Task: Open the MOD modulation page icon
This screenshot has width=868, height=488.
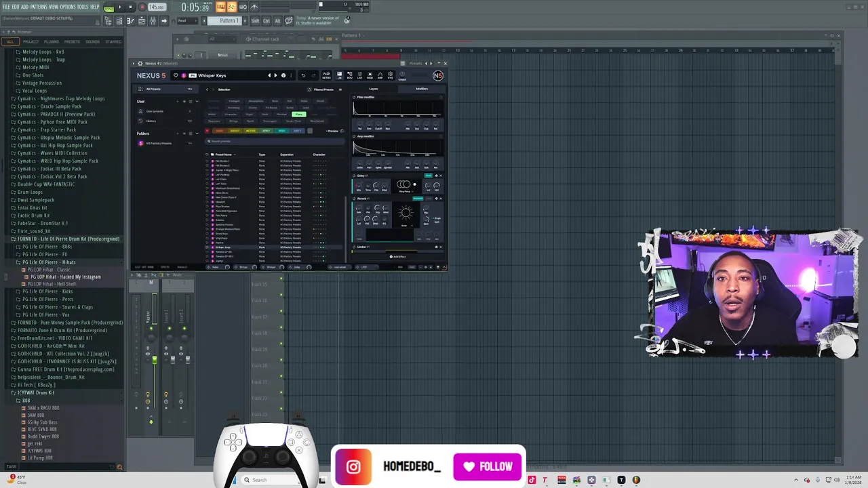Action: tap(370, 76)
